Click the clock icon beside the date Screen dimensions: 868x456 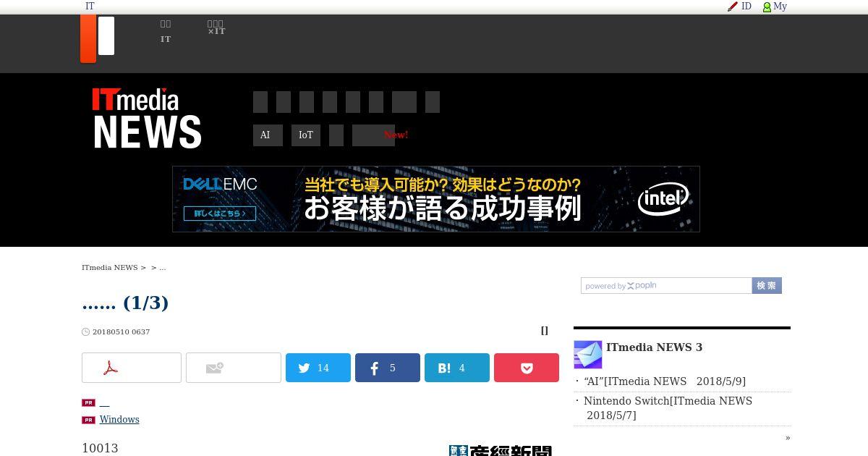pos(86,332)
